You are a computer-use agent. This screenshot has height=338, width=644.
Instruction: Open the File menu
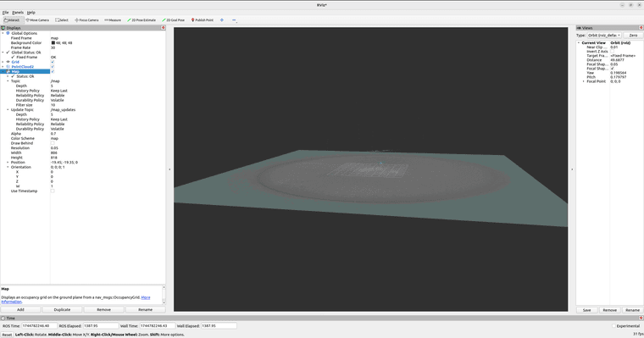(x=5, y=13)
